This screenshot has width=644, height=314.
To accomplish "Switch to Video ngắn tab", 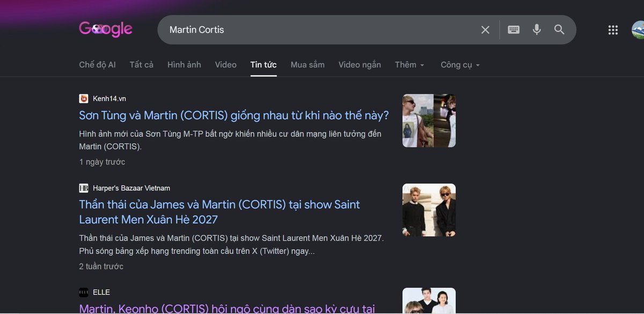I will (360, 65).
